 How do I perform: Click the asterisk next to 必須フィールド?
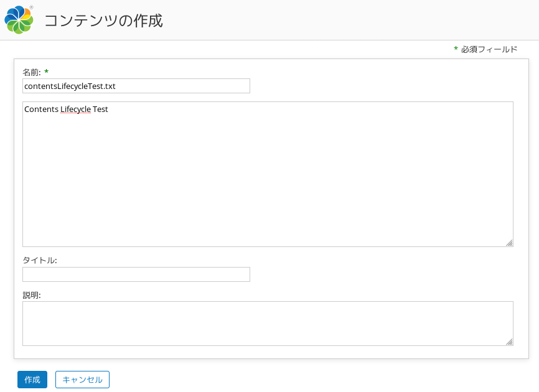(x=456, y=49)
